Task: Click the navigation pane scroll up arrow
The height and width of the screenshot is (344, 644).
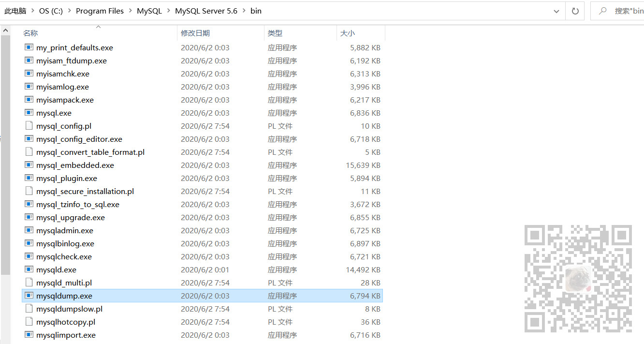Action: pyautogui.click(x=5, y=30)
